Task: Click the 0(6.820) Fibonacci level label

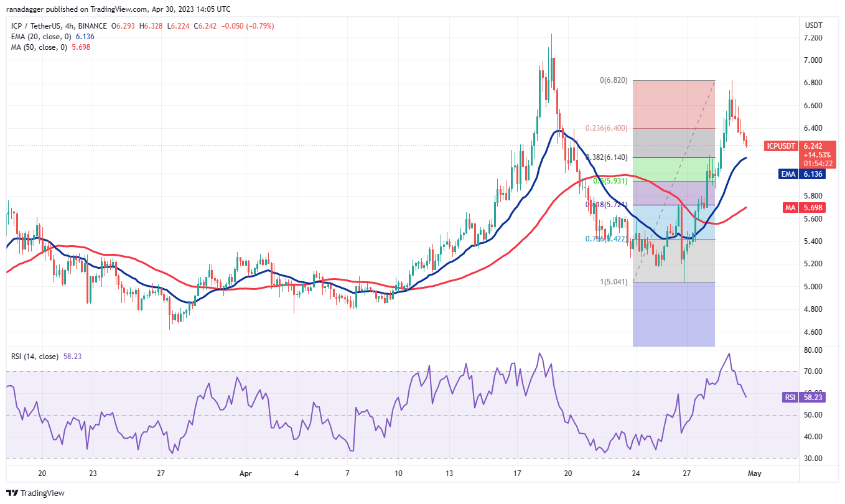Action: point(613,80)
